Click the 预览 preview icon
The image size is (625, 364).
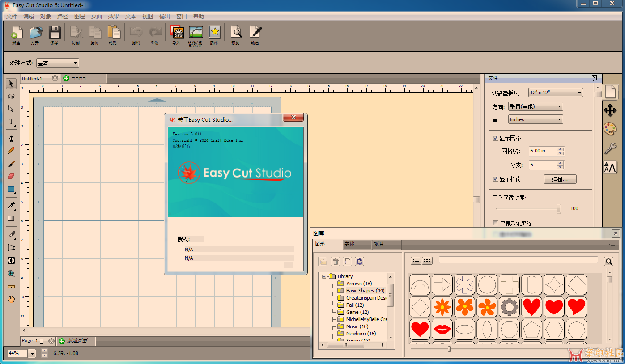[x=236, y=33]
